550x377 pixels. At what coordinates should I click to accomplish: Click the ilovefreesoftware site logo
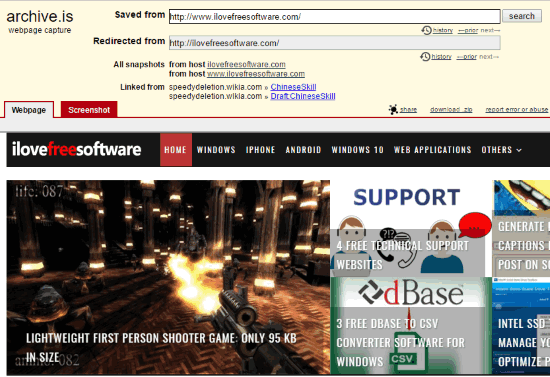[x=76, y=149]
